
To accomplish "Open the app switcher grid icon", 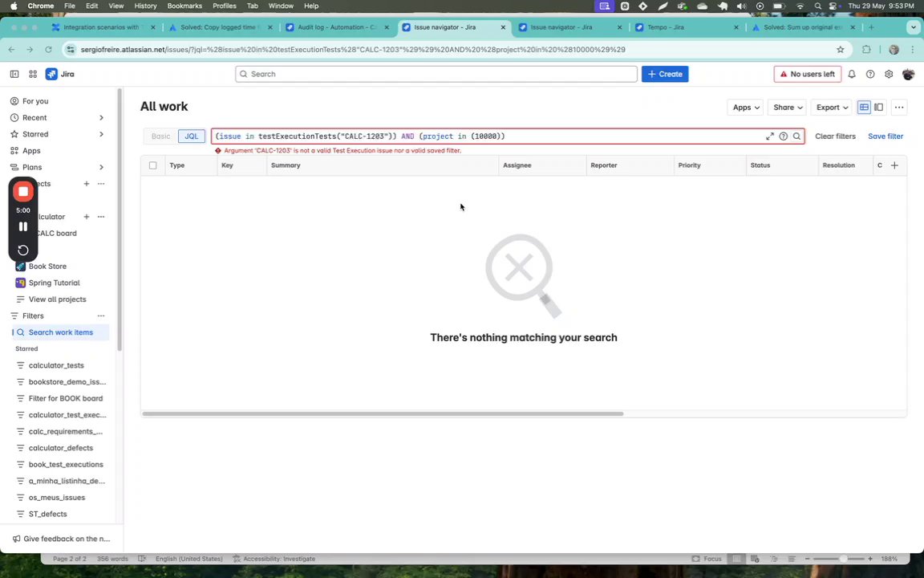I will point(33,75).
